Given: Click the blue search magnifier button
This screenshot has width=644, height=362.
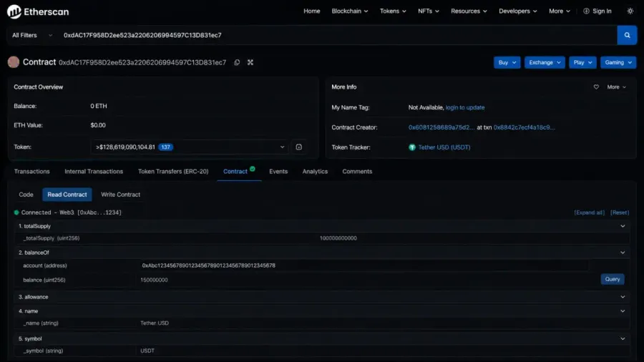Looking at the screenshot, I should [x=627, y=35].
